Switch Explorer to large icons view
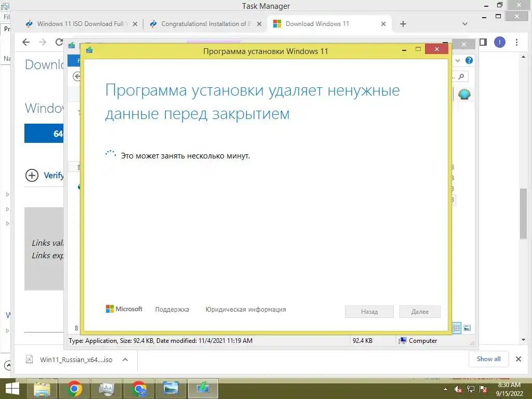The width and height of the screenshot is (532, 399). tap(467, 328)
